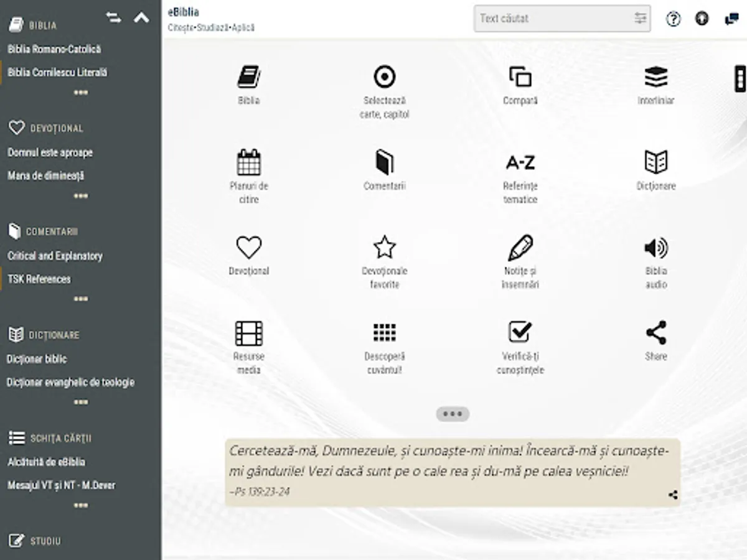Screen dimensions: 747x560
Task: Expand more items under Schița cărții section
Action: point(81,506)
